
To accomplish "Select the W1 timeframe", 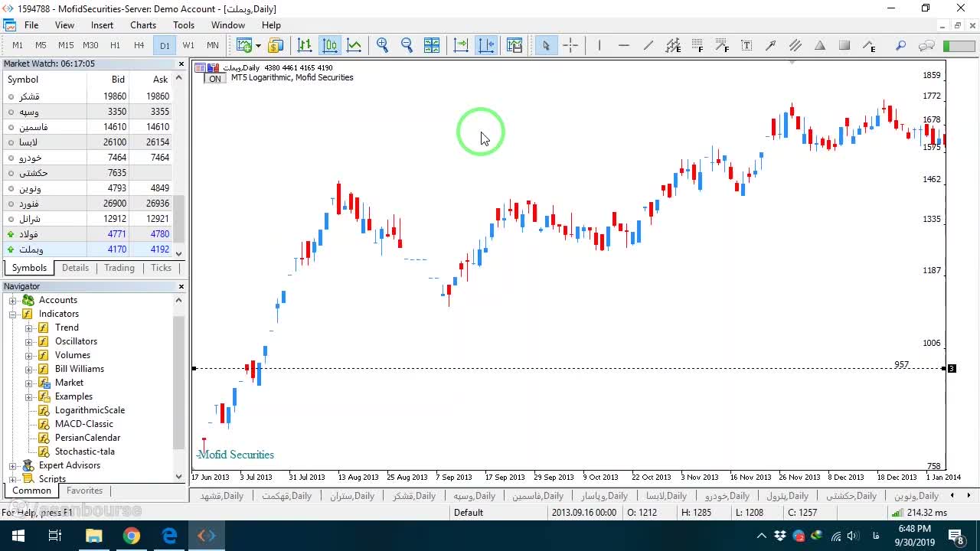I will [188, 45].
